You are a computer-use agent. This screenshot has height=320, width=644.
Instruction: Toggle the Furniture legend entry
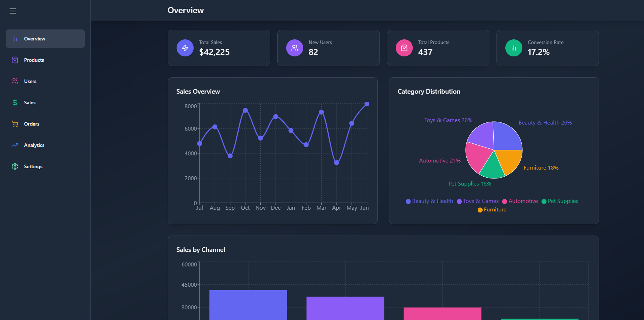click(492, 210)
